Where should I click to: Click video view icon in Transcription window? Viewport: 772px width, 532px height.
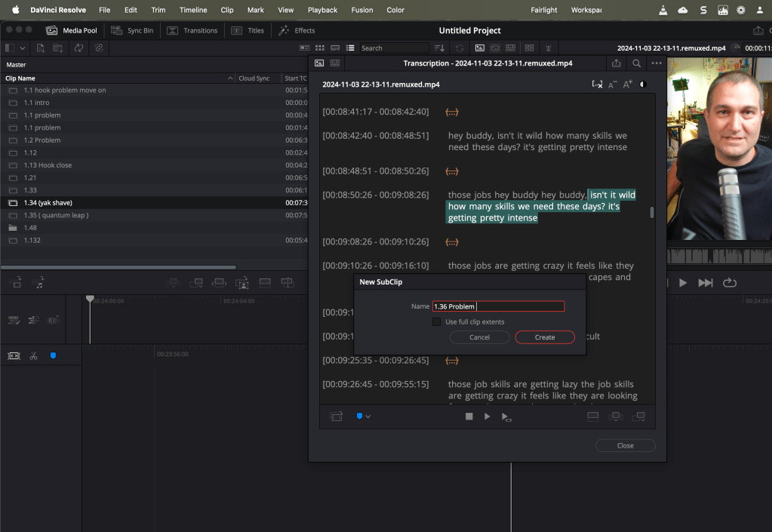[x=319, y=63]
